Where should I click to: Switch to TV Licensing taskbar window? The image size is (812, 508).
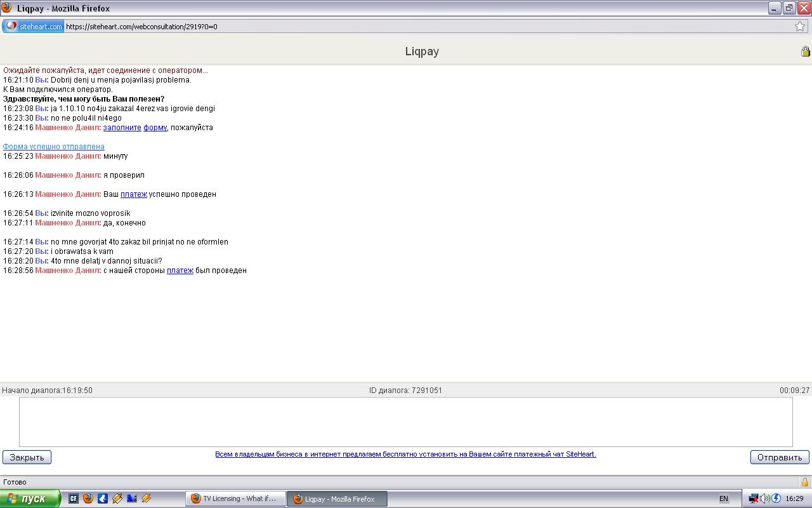point(235,498)
